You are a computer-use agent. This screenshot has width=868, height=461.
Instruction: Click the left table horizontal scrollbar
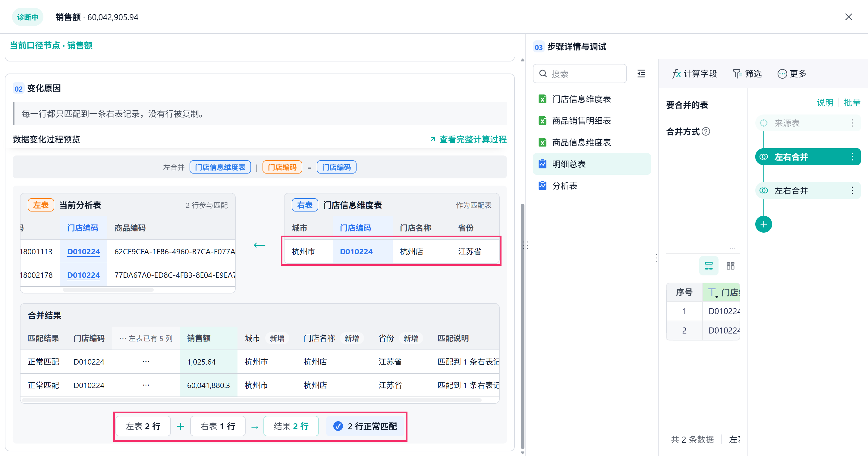[108, 290]
